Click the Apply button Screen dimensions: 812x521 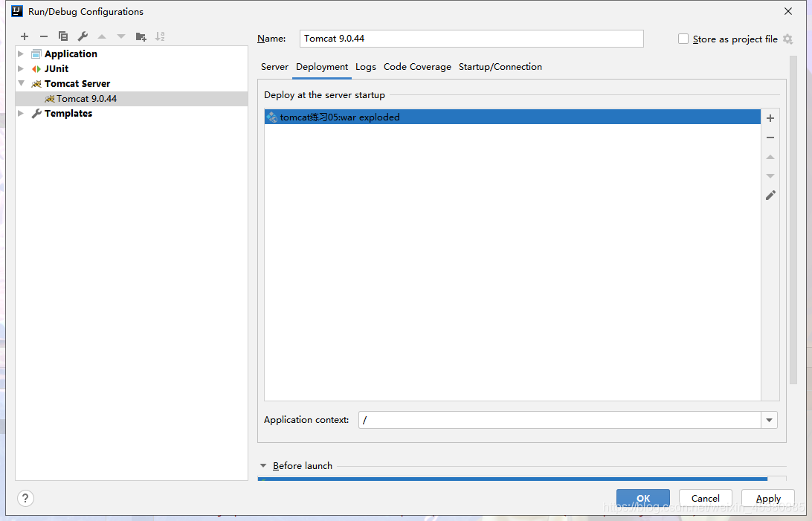click(768, 498)
